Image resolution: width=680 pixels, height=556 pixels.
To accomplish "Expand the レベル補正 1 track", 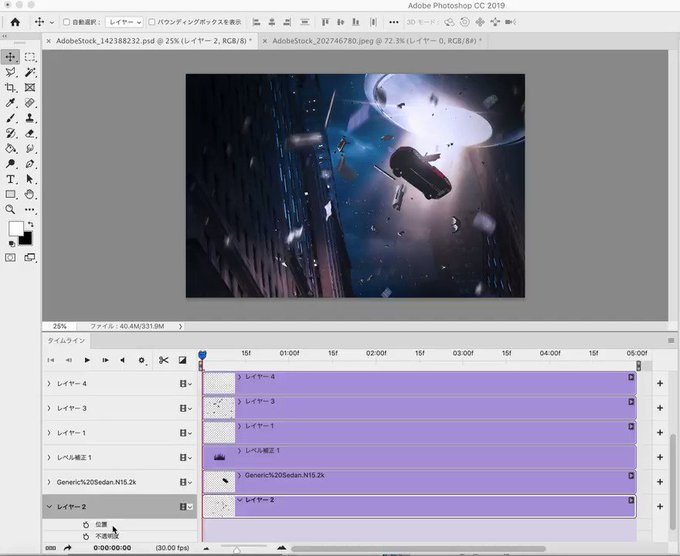I will (49, 457).
